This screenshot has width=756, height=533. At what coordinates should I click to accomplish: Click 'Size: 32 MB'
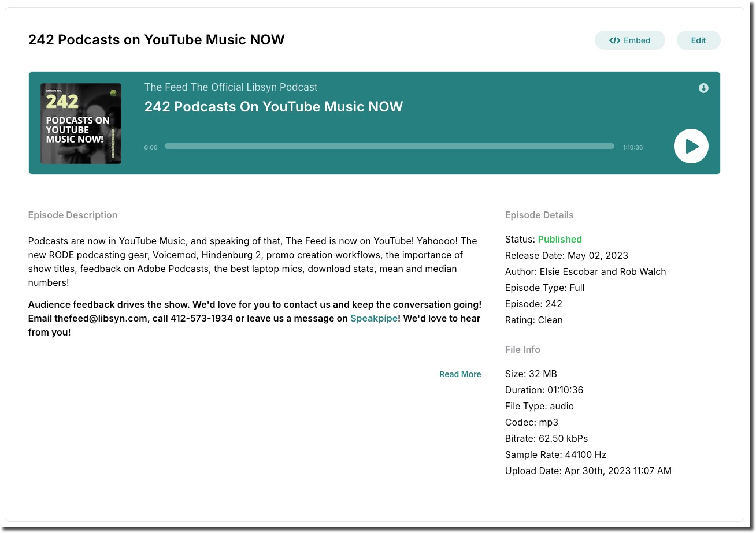[x=531, y=374]
